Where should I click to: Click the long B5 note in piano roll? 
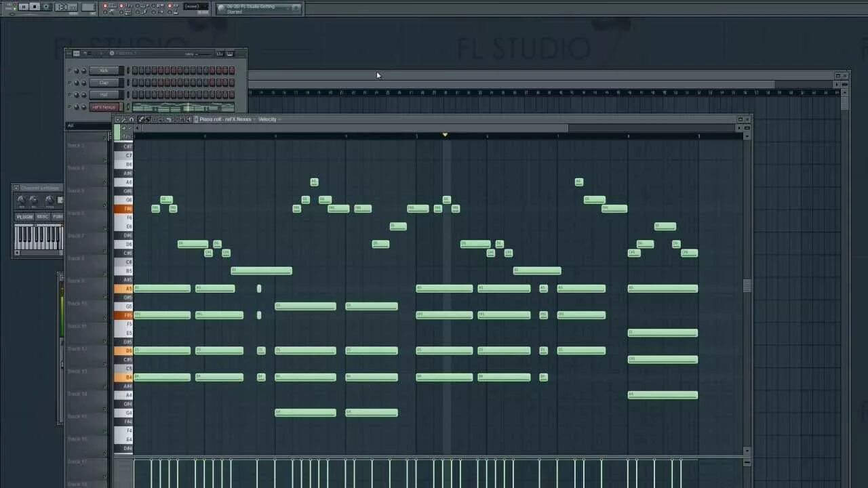click(x=262, y=270)
